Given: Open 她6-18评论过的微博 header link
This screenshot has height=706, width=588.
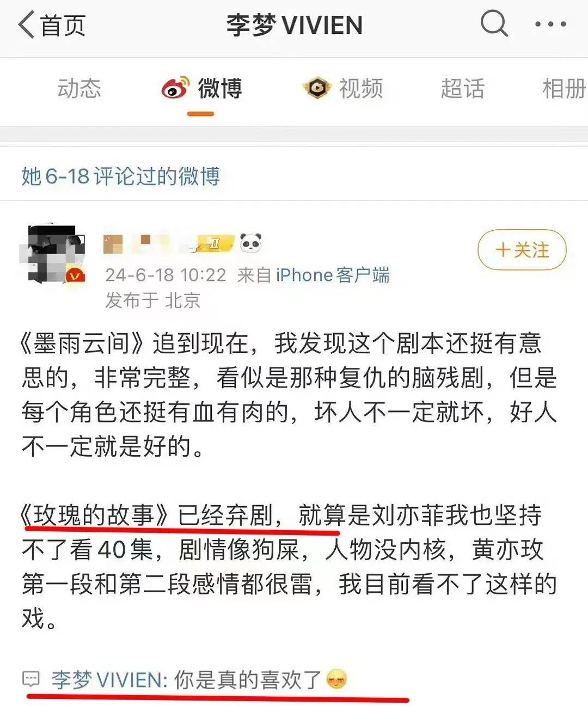Looking at the screenshot, I should (120, 176).
